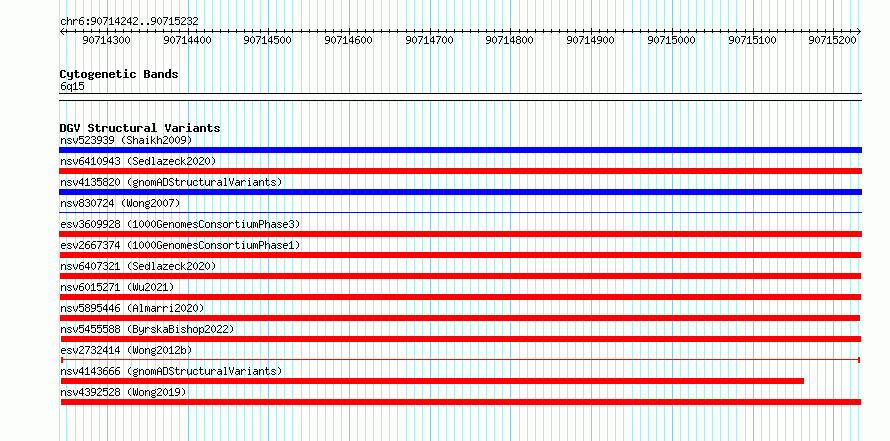The image size is (890, 441).
Task: Click ruler position 90715100
Action: coord(753,40)
